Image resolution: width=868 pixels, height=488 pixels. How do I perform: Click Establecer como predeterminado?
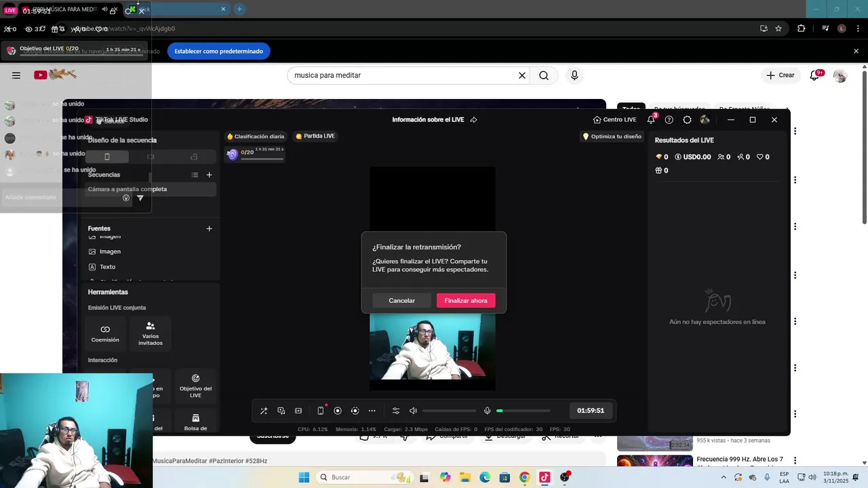point(218,52)
